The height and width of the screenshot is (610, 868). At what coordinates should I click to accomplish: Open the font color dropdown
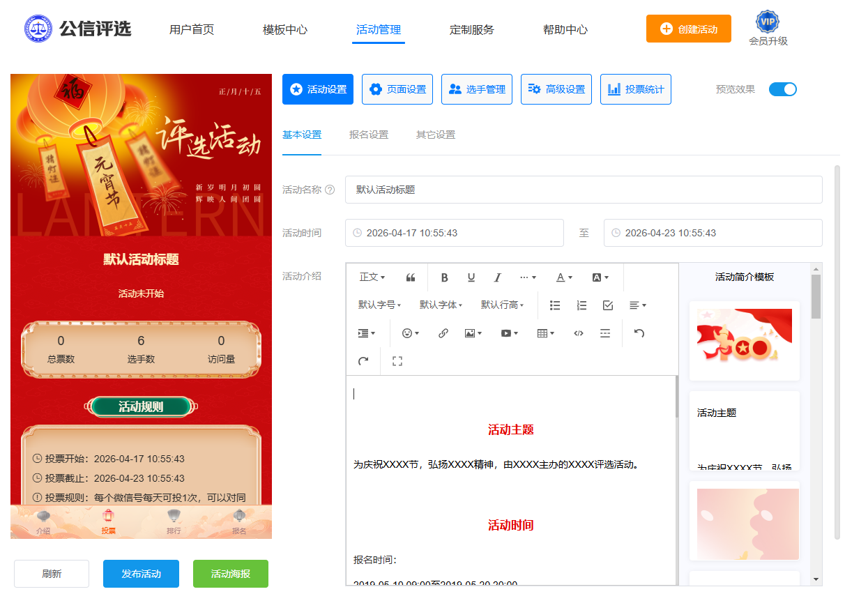pyautogui.click(x=564, y=277)
